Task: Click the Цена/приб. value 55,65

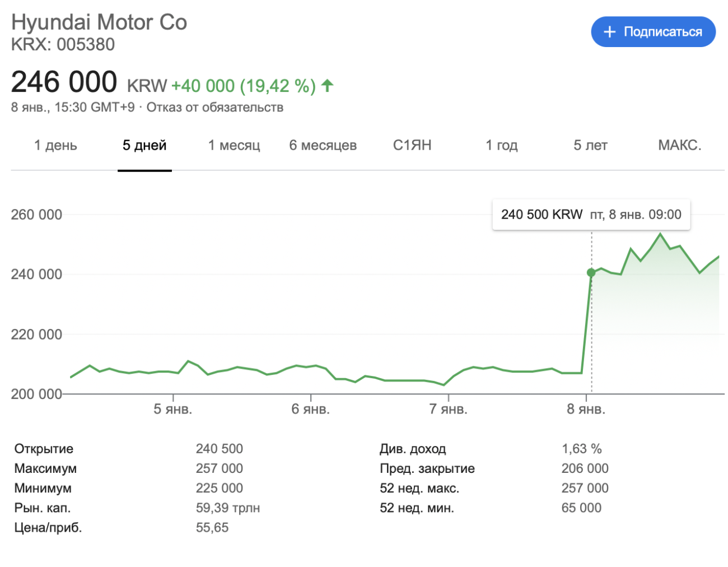Action: (x=212, y=528)
